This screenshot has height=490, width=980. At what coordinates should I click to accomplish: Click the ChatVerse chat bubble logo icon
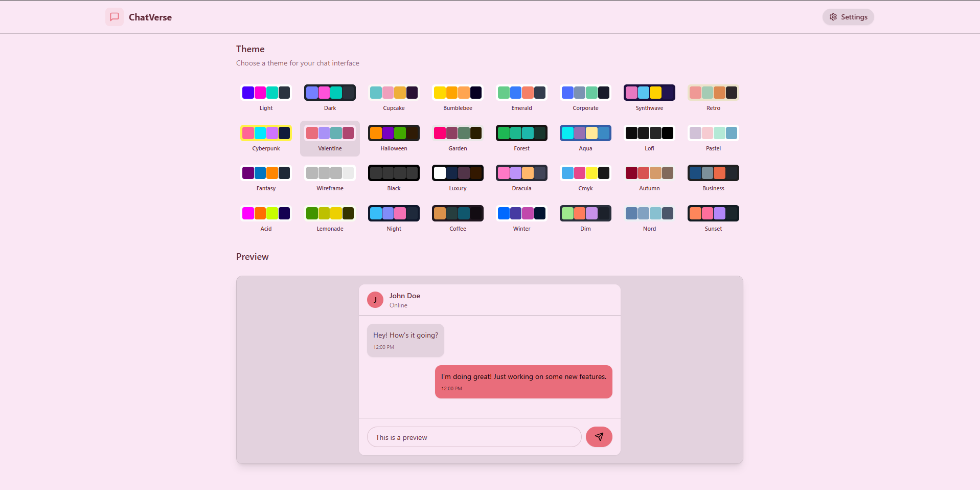click(x=115, y=17)
